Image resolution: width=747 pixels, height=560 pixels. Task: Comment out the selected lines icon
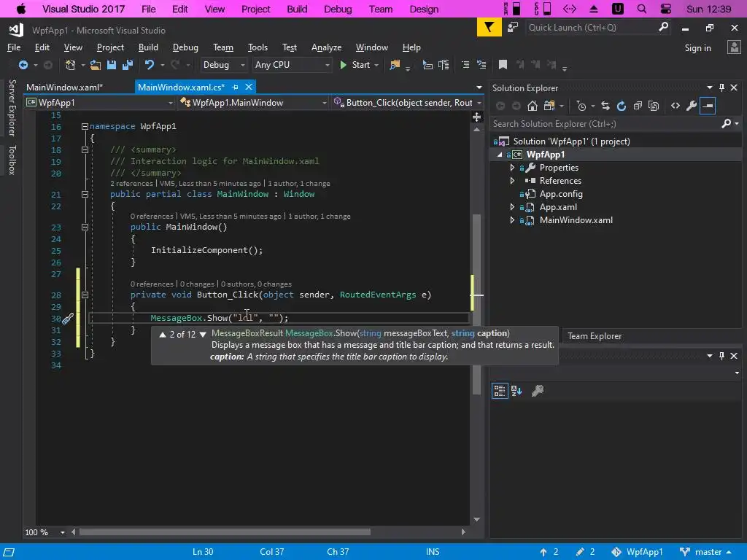tap(465, 65)
